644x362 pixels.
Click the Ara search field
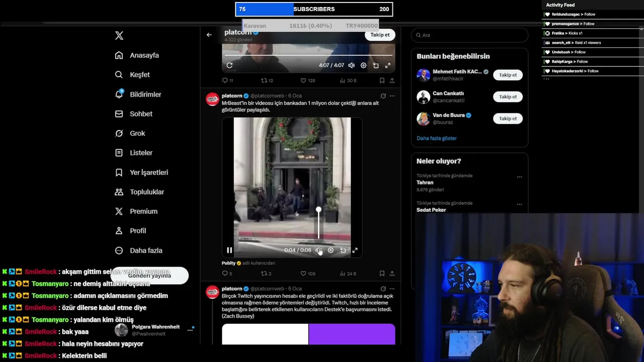coord(470,35)
